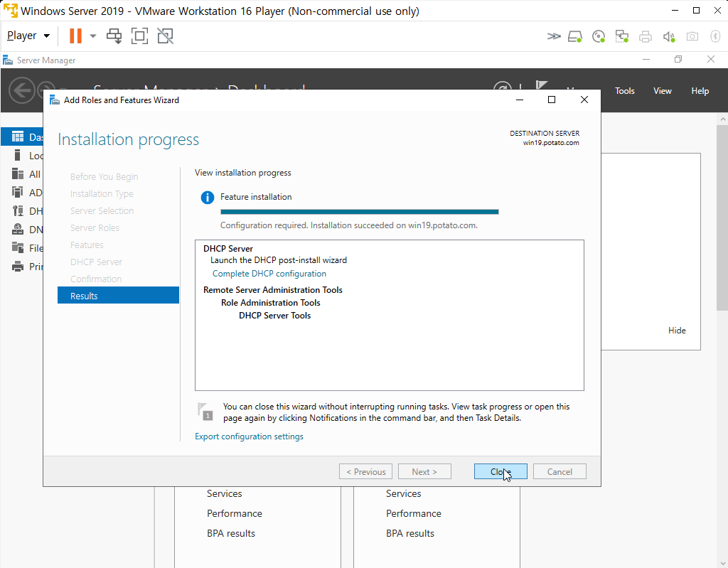Click the Bluetooth device icon
The image size is (728, 568).
pyautogui.click(x=715, y=36)
